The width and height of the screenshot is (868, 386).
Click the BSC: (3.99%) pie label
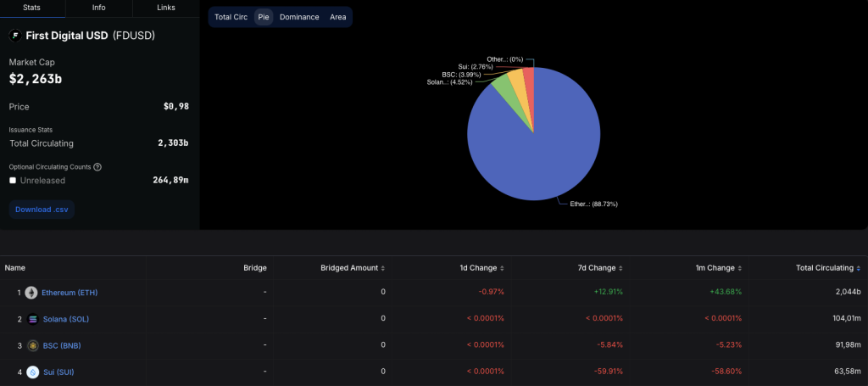tap(461, 74)
